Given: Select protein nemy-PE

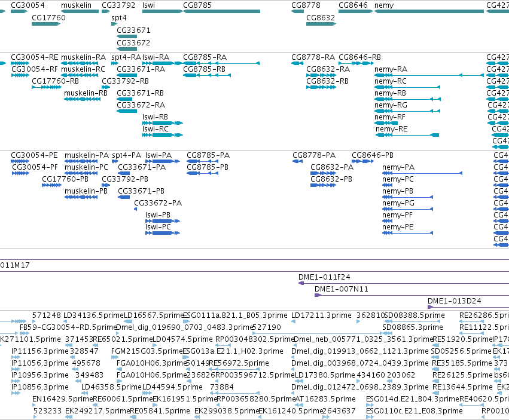Looking at the screenshot, I should click(398, 227).
